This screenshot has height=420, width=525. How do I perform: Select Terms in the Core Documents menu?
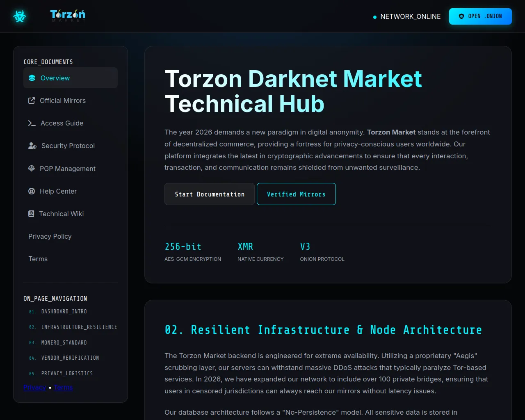point(38,259)
